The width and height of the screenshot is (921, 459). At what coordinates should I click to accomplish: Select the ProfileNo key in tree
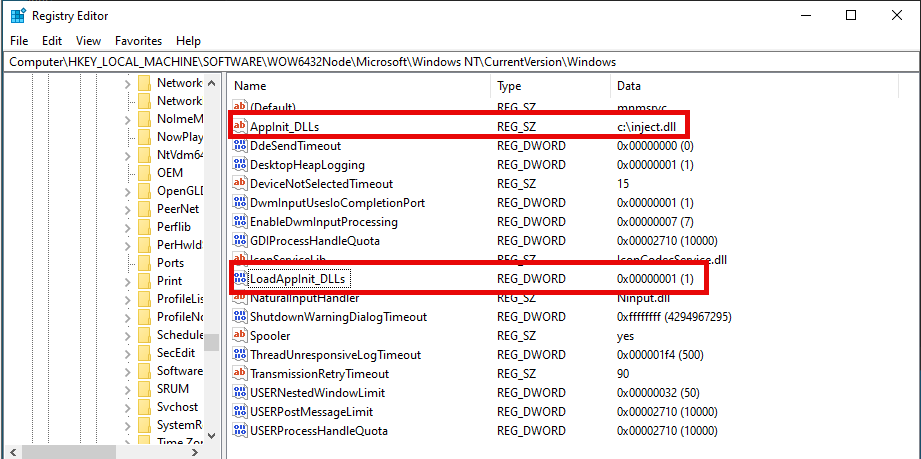click(x=180, y=317)
